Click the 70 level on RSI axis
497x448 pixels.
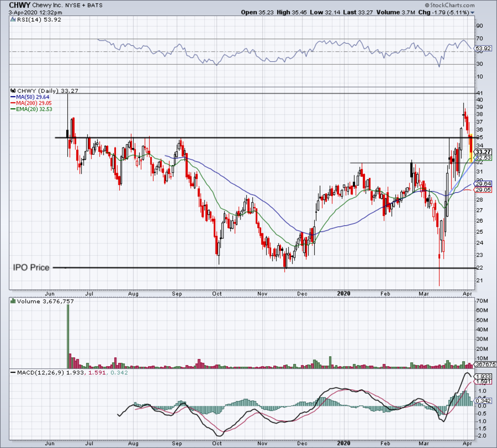pyautogui.click(x=479, y=39)
